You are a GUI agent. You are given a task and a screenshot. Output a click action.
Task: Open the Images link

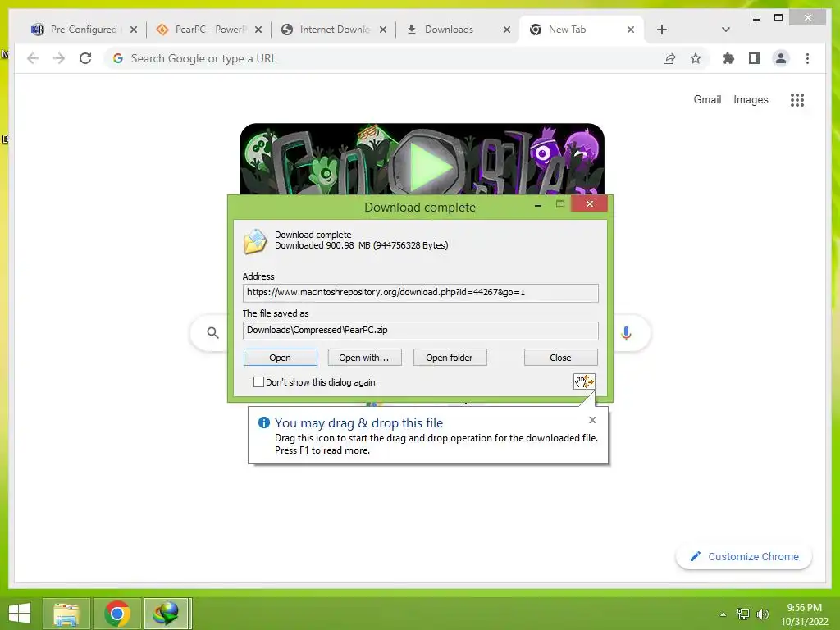coord(751,99)
